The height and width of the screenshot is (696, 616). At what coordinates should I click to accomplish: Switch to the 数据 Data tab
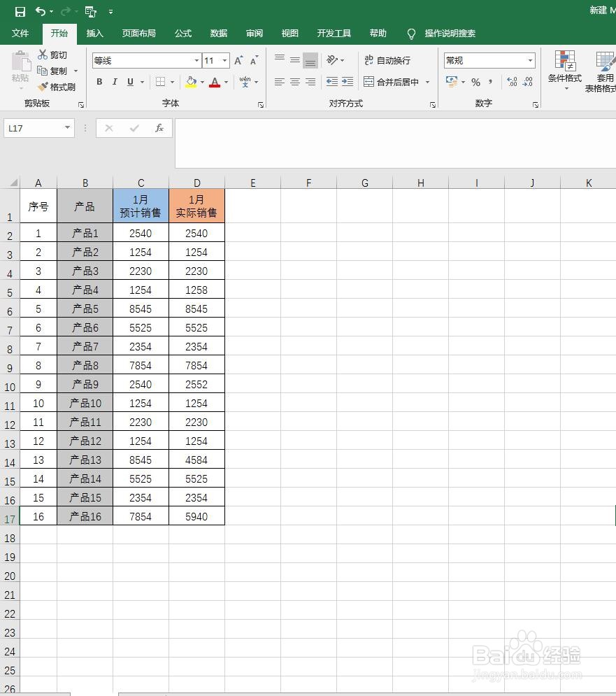218,34
